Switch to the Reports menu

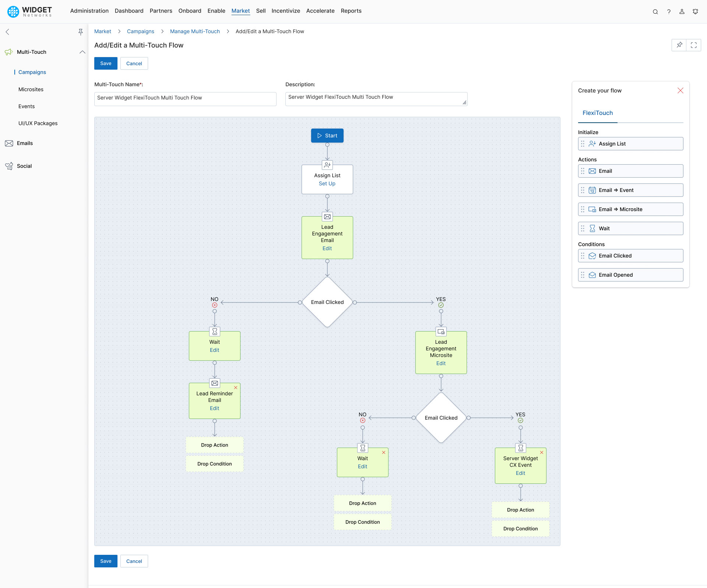click(x=351, y=11)
